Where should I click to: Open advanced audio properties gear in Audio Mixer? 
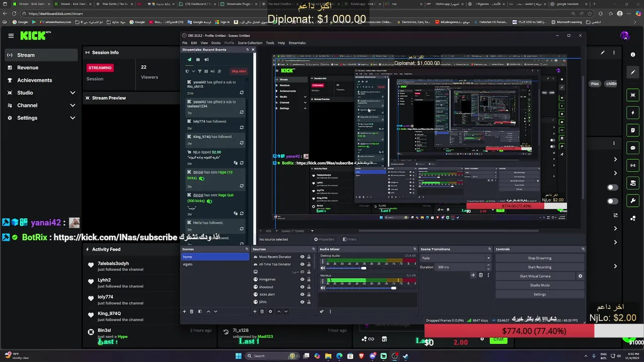pos(321,311)
